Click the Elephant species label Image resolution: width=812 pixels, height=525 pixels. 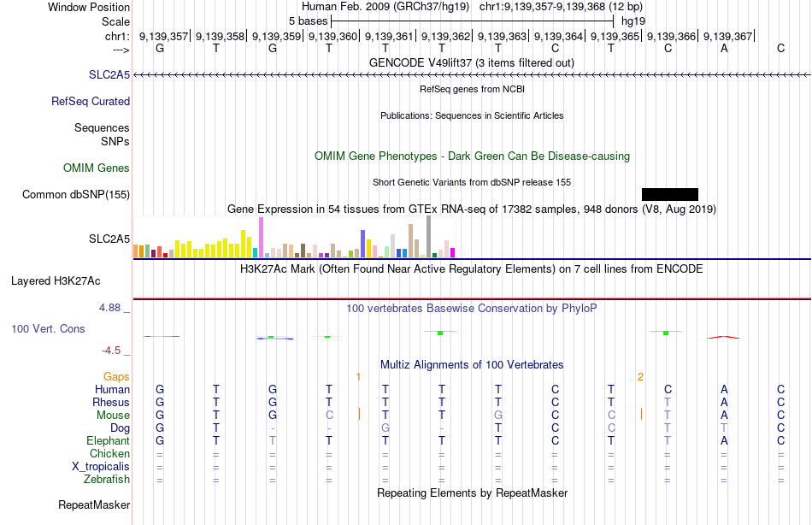click(x=108, y=440)
